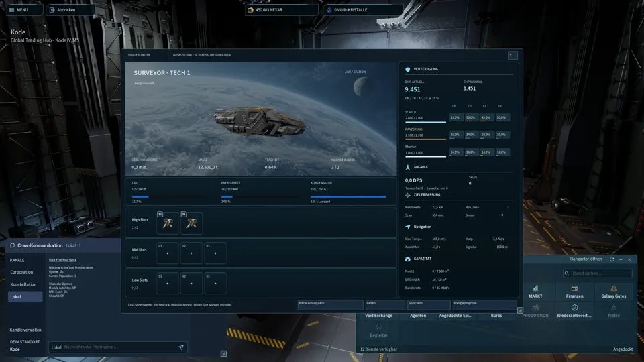Click the Panzerung hitpoints bar
644x362 pixels.
(425, 139)
